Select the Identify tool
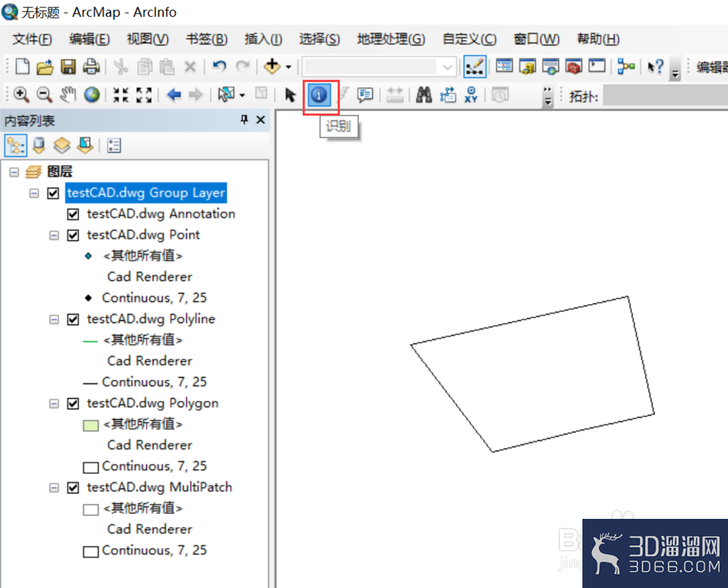728x588 pixels. pos(319,95)
